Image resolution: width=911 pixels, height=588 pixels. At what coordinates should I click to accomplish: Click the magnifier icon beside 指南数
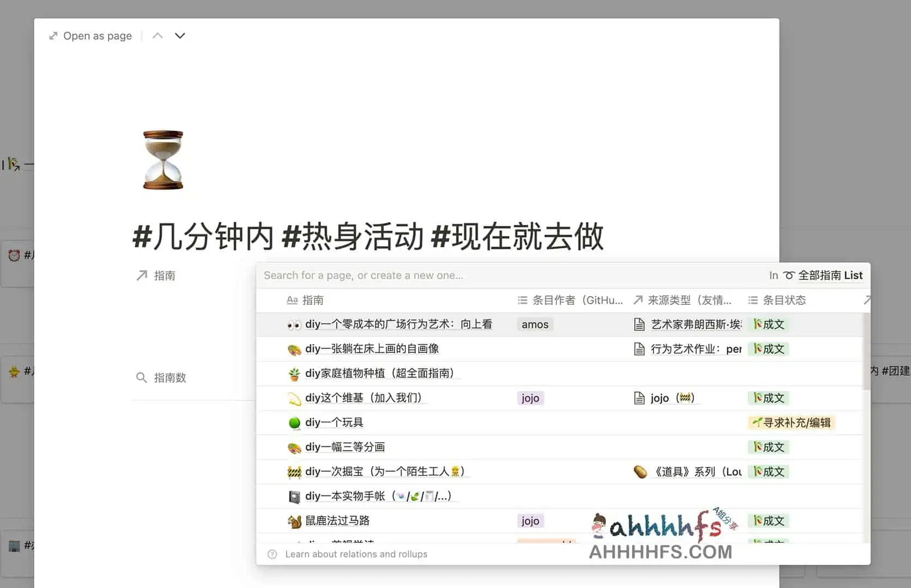point(141,377)
